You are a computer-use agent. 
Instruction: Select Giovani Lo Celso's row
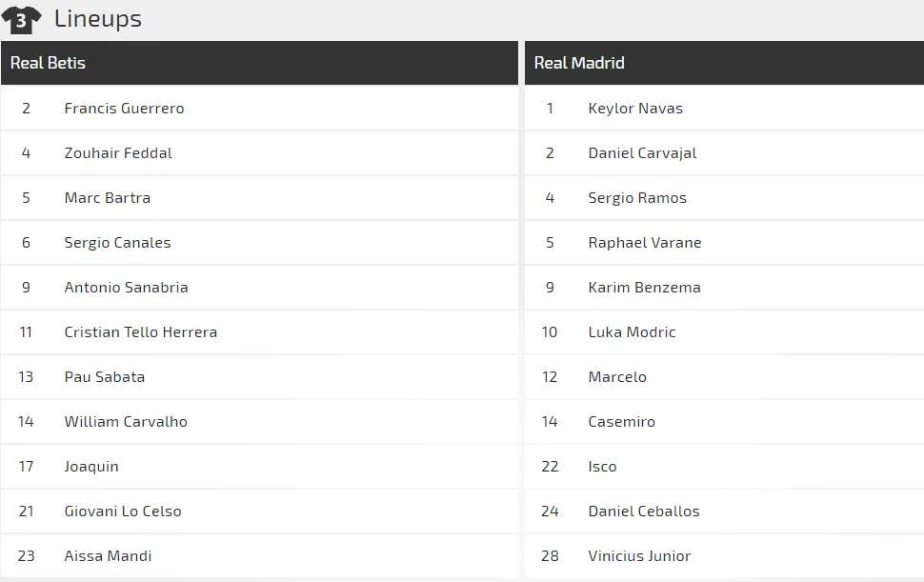click(121, 511)
